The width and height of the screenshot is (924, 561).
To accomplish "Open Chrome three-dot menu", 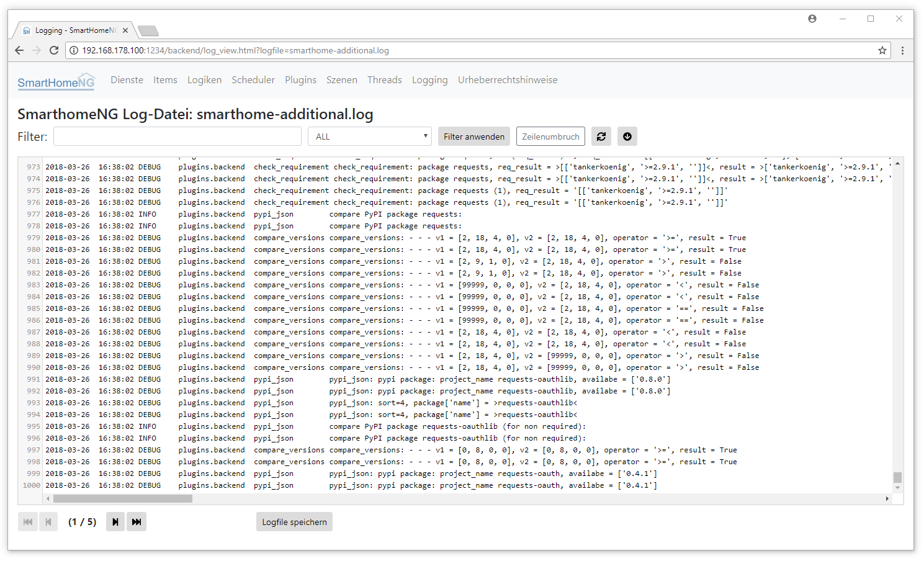I will click(902, 50).
